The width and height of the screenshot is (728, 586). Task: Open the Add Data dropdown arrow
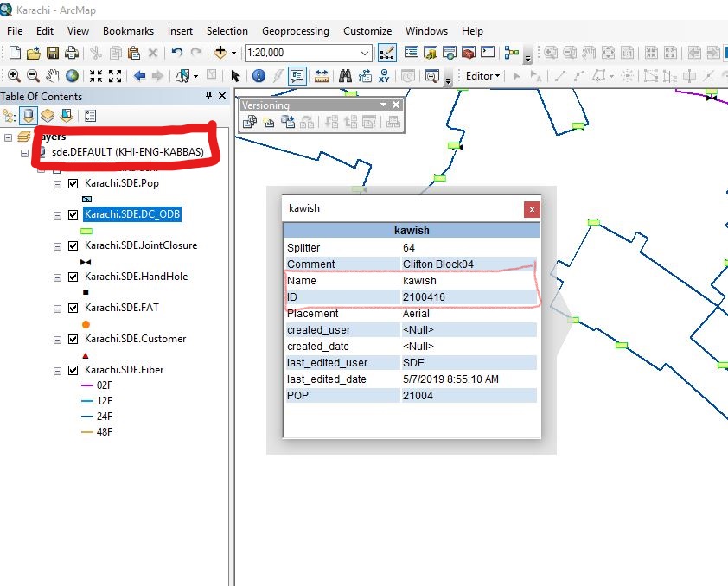tap(233, 53)
